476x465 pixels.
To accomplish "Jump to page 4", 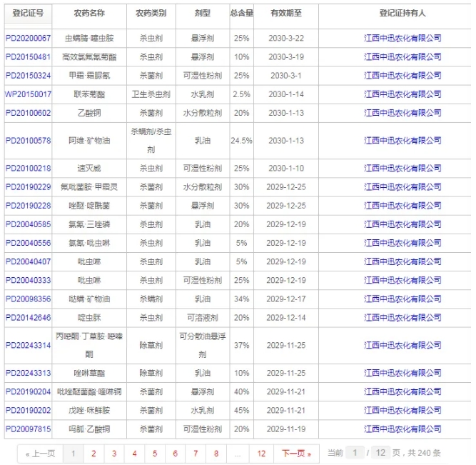I will coord(134,454).
